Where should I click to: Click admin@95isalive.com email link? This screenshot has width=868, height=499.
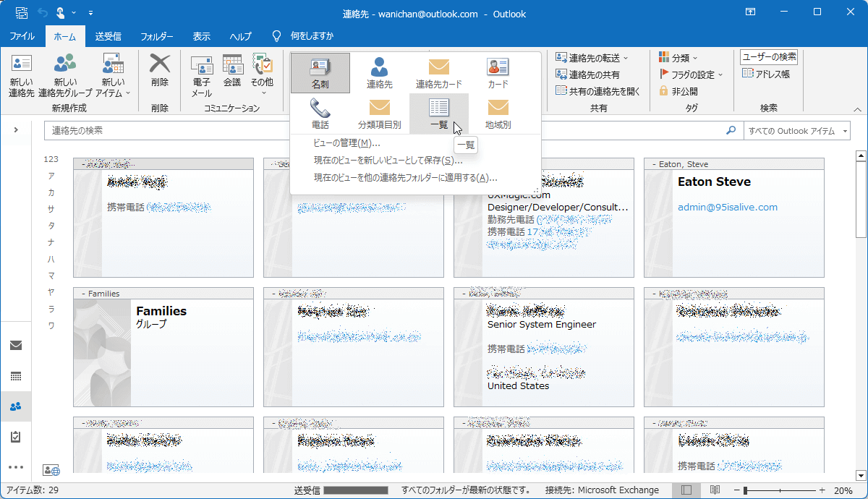point(728,208)
